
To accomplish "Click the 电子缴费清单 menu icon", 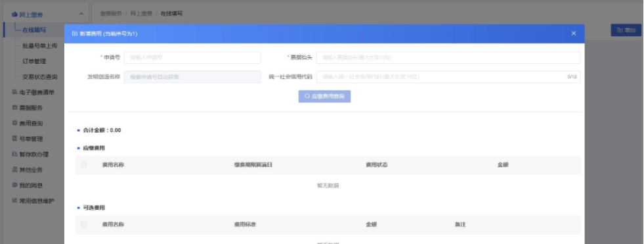I will (x=14, y=92).
